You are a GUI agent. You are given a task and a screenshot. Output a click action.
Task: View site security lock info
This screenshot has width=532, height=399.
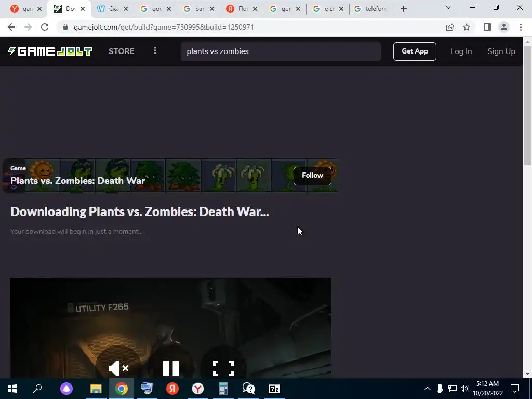[65, 27]
